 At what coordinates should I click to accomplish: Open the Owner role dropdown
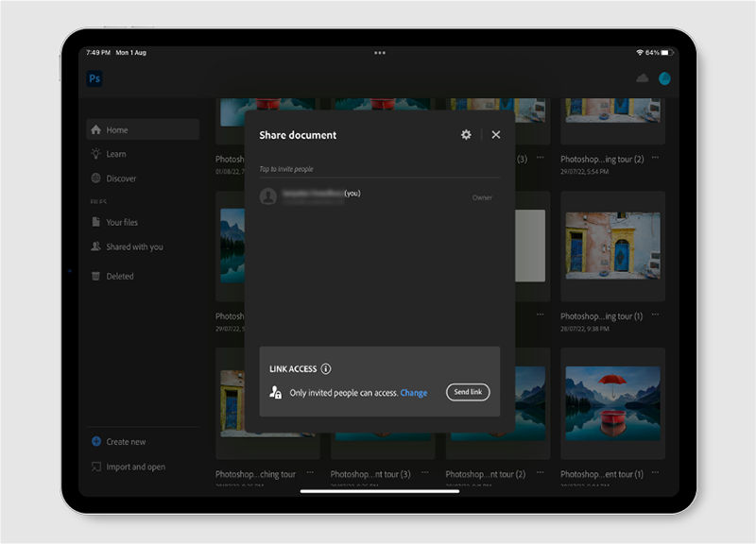[x=482, y=196]
